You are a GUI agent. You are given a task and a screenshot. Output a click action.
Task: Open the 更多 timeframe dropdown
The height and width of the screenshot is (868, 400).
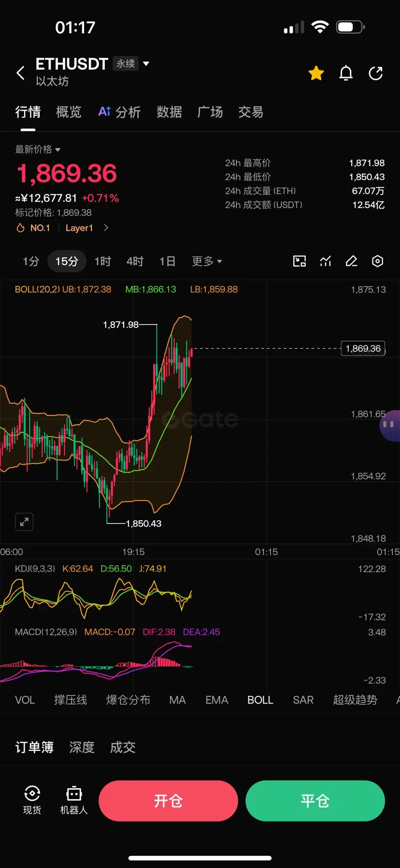tap(207, 262)
